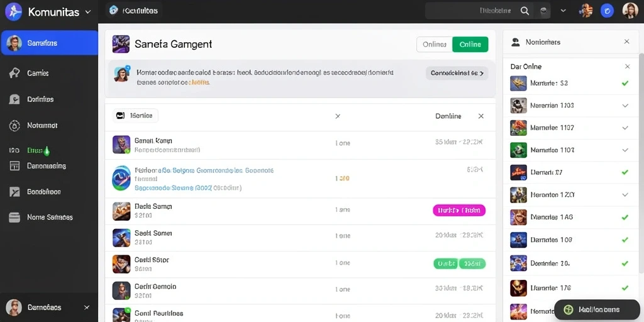644x322 pixels.
Task: Click the orange link in the announcement banner
Action: 199,82
